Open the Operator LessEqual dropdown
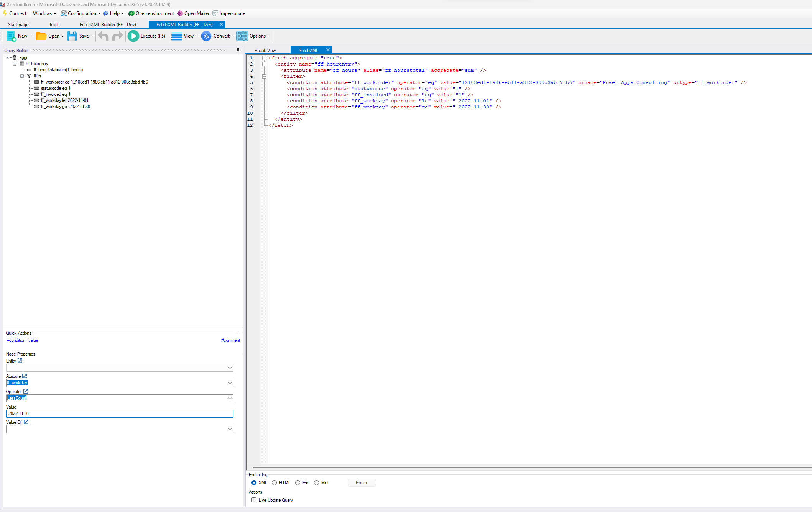This screenshot has width=812, height=512. point(230,399)
